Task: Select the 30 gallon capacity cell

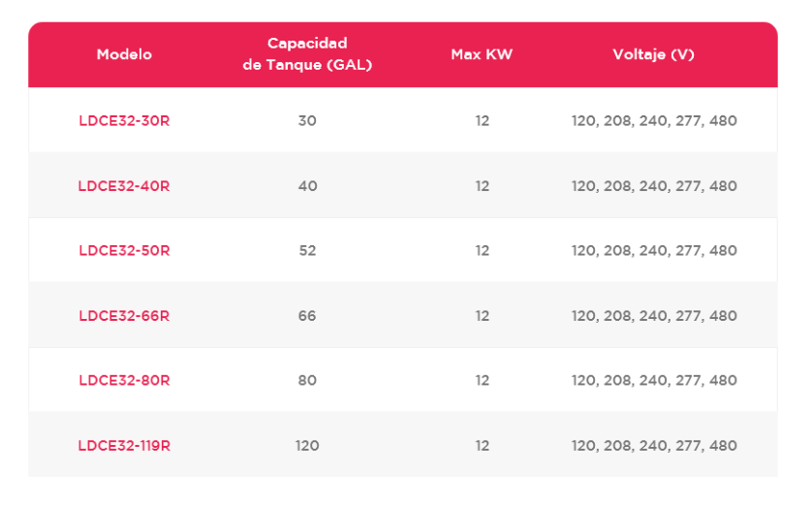Action: coord(307,120)
